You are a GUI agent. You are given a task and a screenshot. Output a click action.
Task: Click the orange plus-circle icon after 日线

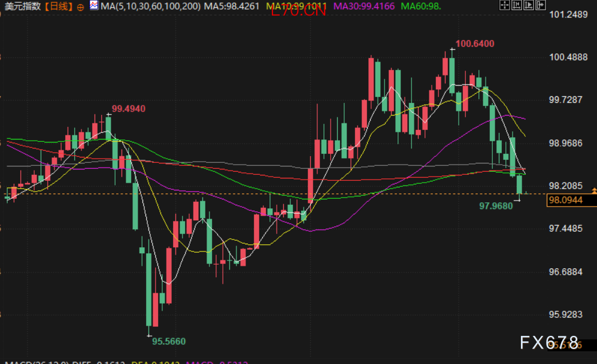80,7
